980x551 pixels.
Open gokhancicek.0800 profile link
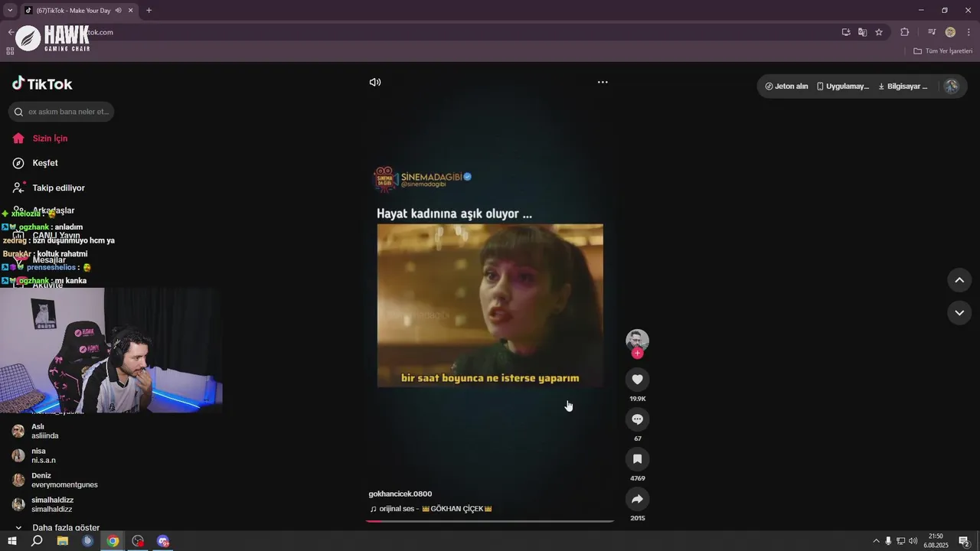coord(400,494)
